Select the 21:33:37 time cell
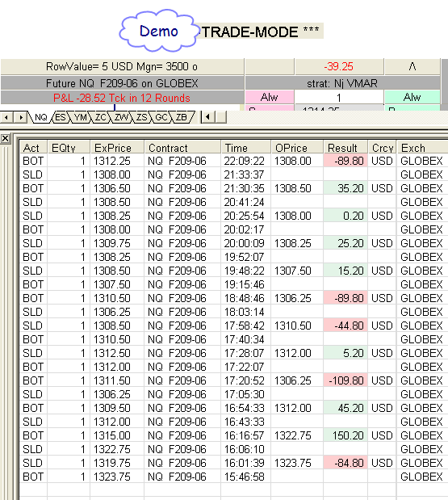This screenshot has width=448, height=500. coord(246,174)
